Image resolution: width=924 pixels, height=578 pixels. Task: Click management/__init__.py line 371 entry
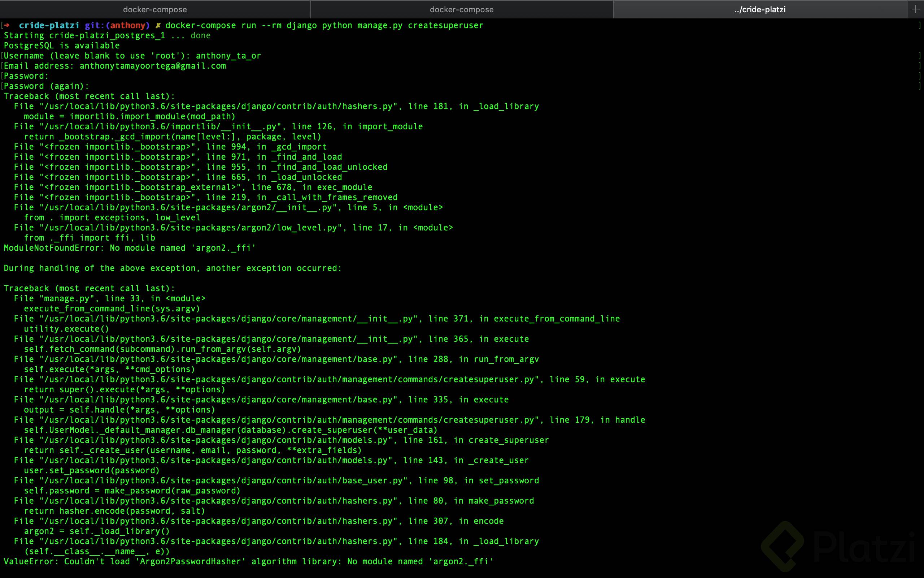tap(317, 319)
